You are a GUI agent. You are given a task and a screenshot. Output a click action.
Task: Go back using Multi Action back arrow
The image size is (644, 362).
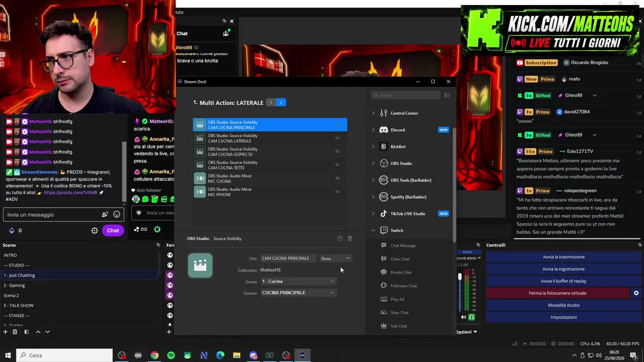195,103
